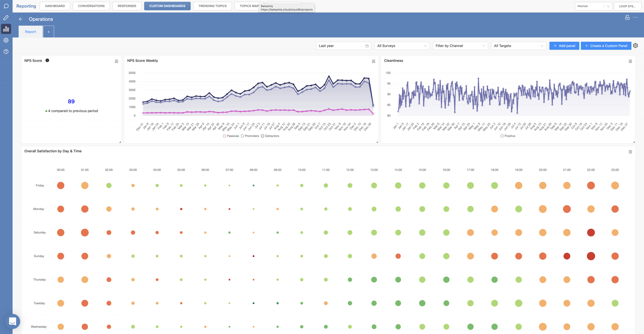Click the lock icon for the Operations dashboard
This screenshot has width=644, height=334.
point(628,18)
